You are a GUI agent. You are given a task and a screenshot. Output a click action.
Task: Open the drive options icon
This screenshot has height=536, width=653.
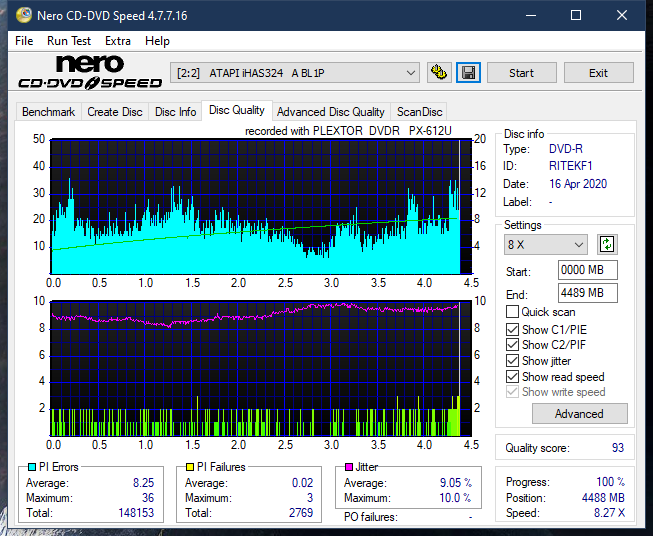pyautogui.click(x=439, y=73)
